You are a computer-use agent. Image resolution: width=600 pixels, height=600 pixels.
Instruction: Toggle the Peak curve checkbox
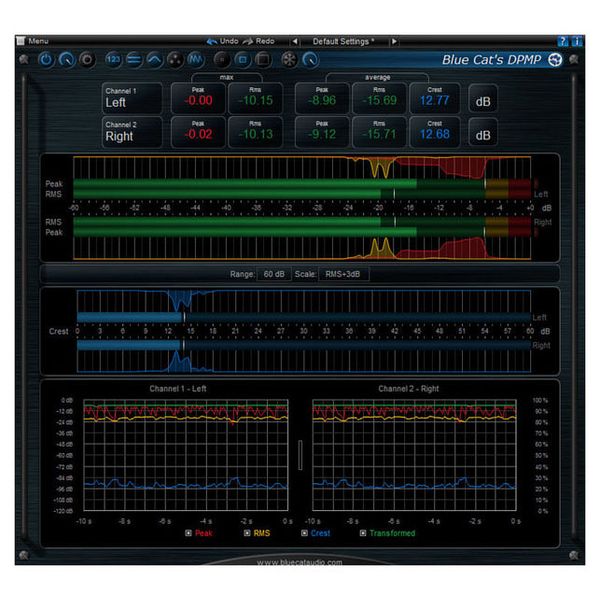pyautogui.click(x=188, y=533)
